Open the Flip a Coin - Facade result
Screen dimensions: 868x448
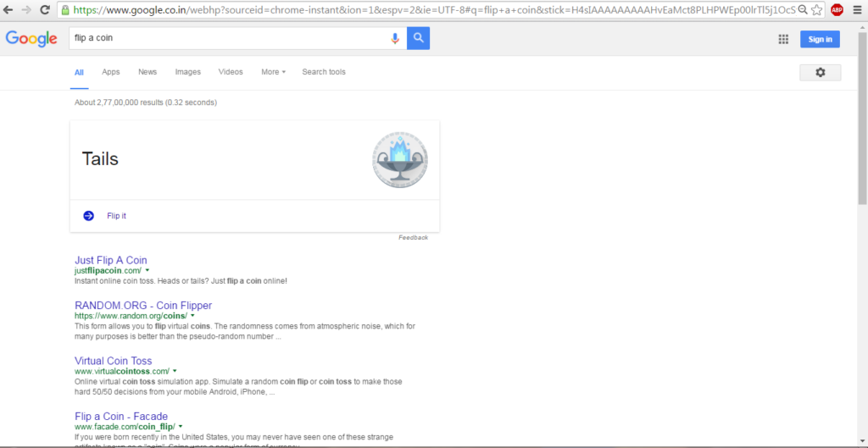121,416
